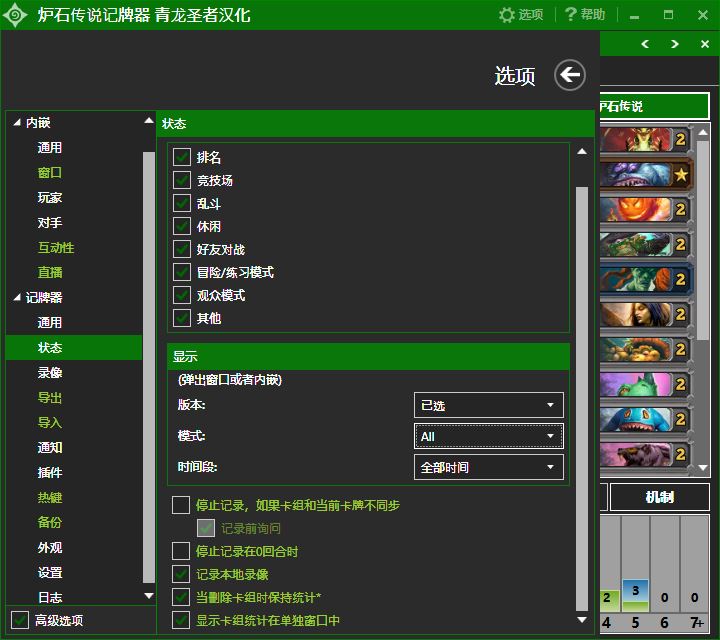Image resolution: width=720 pixels, height=640 pixels.
Task: Select 录像 in sidebar
Action: click(x=50, y=373)
